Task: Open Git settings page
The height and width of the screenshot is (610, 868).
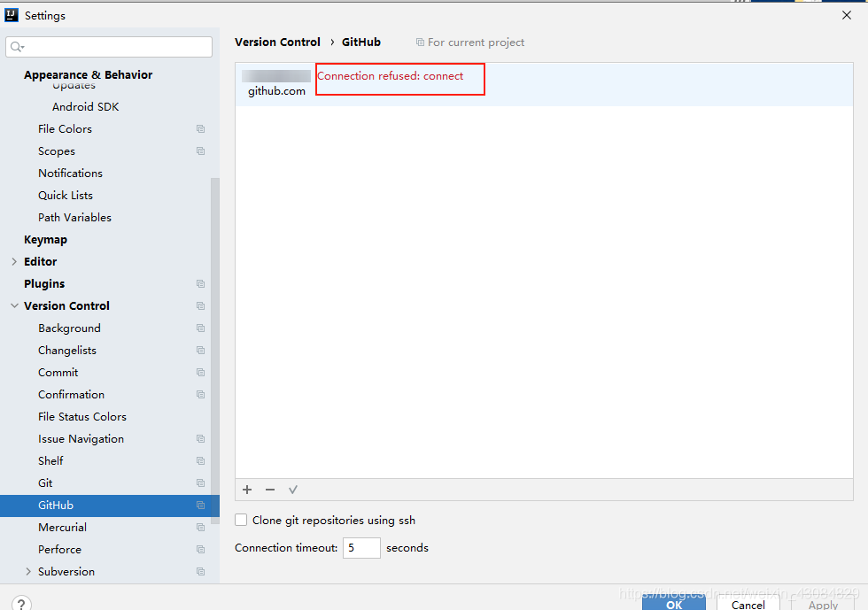Action: click(45, 483)
